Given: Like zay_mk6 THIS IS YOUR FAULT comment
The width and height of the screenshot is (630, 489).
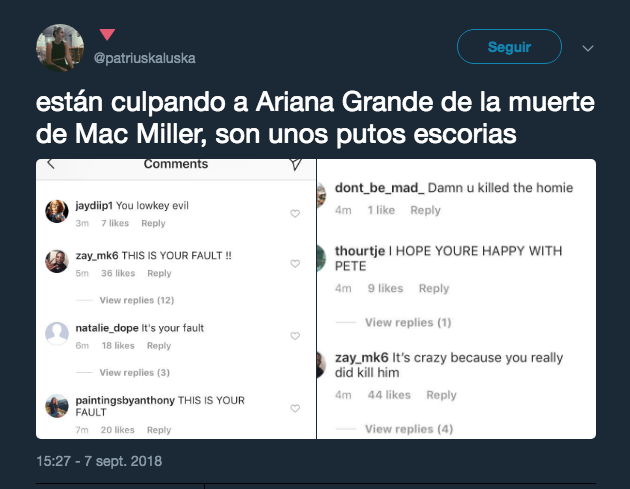Looking at the screenshot, I should point(295,264).
